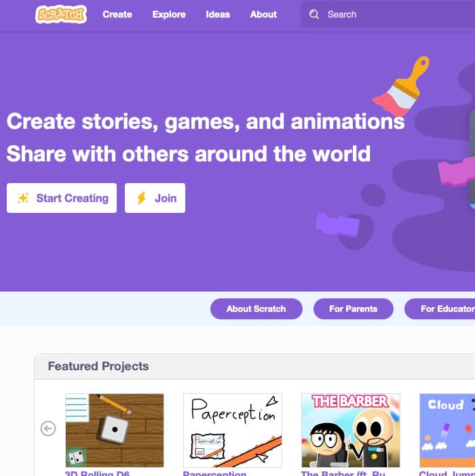
Task: Open the Paperception project thumbnail
Action: tap(233, 431)
